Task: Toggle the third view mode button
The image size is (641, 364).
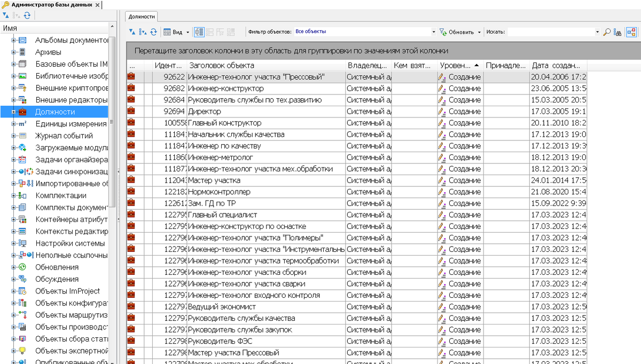Action: 220,32
